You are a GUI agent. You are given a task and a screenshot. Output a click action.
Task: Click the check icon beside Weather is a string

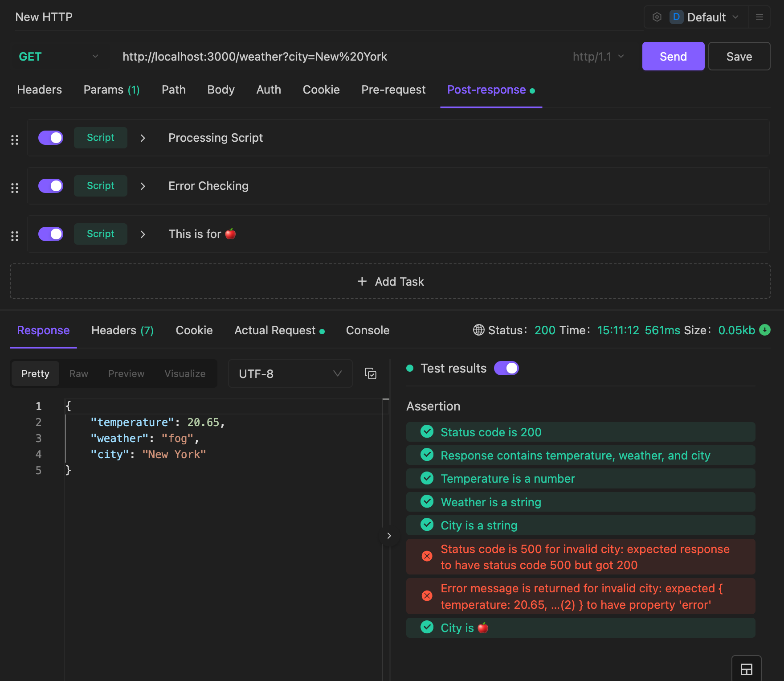pos(427,501)
